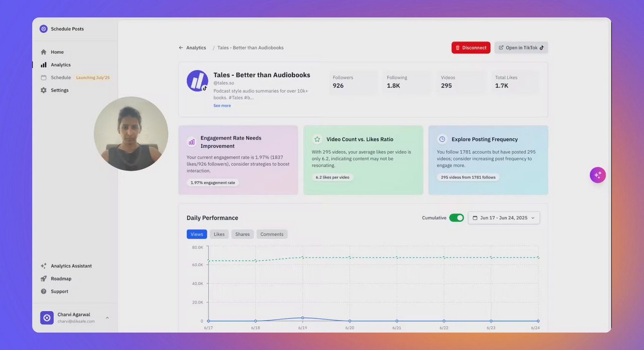Click the Tales profile avatar

tap(197, 81)
